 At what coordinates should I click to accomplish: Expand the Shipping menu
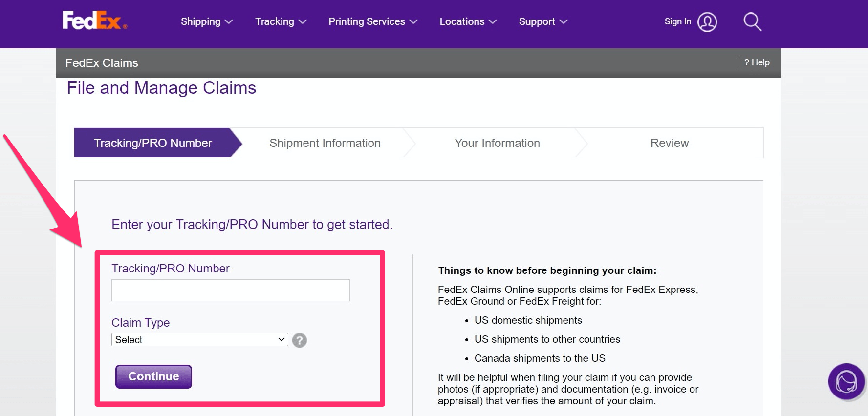(207, 21)
